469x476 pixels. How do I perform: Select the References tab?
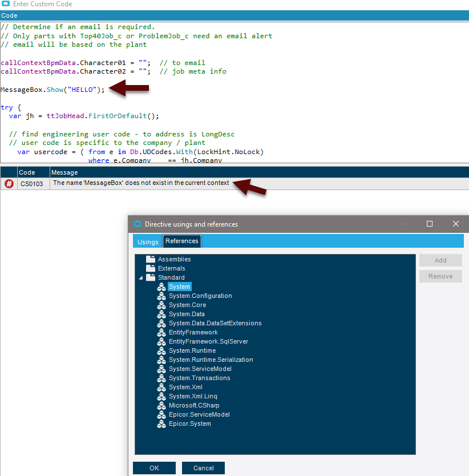182,241
